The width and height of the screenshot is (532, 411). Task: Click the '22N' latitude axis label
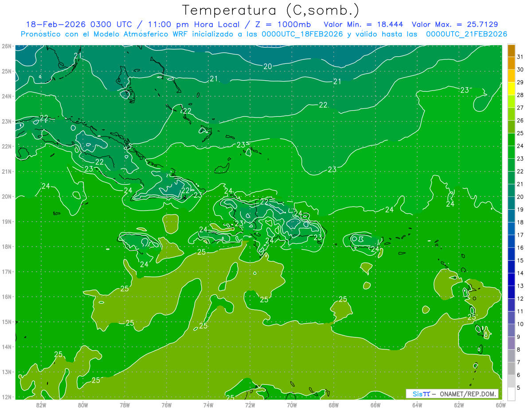tap(6, 146)
